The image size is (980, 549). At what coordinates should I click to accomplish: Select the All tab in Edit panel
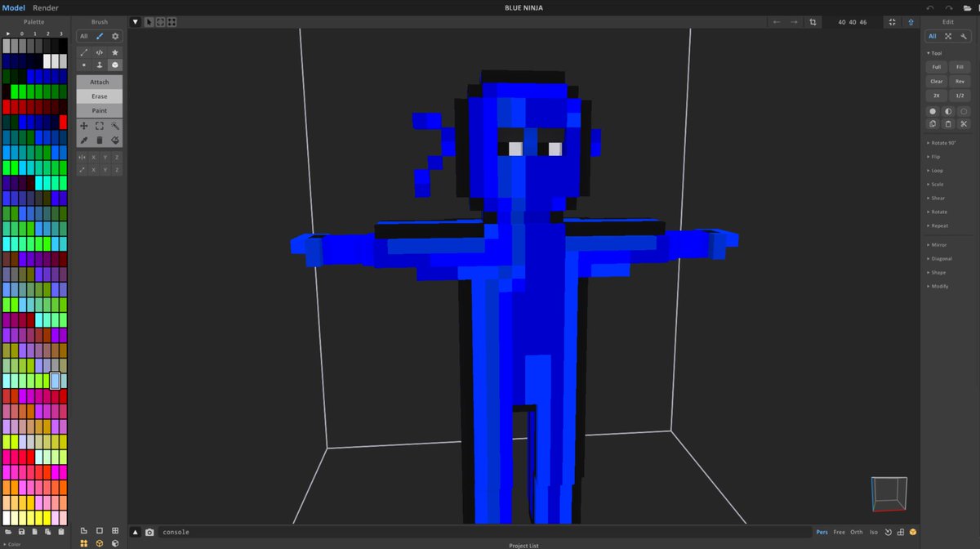pyautogui.click(x=933, y=36)
